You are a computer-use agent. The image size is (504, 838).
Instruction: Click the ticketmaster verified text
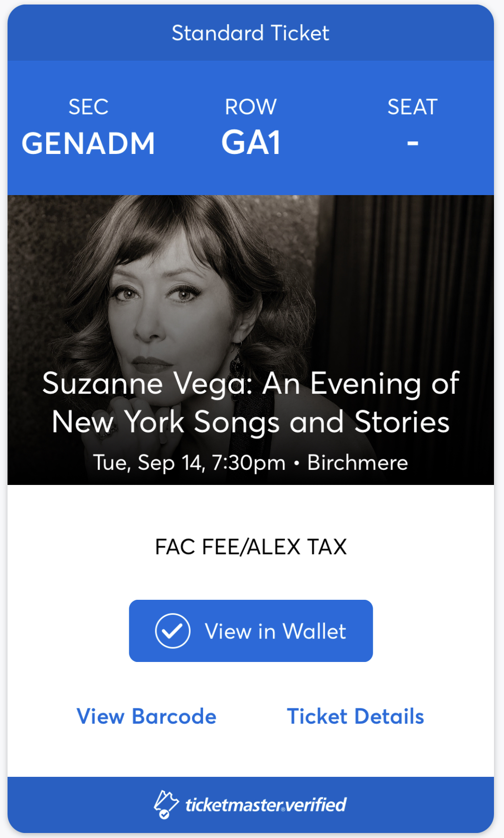pyautogui.click(x=266, y=805)
